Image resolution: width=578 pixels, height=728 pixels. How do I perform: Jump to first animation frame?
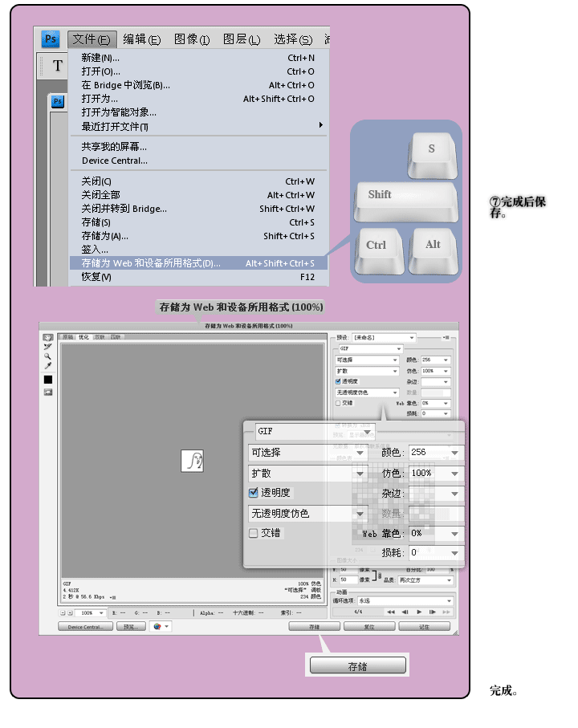pyautogui.click(x=391, y=612)
